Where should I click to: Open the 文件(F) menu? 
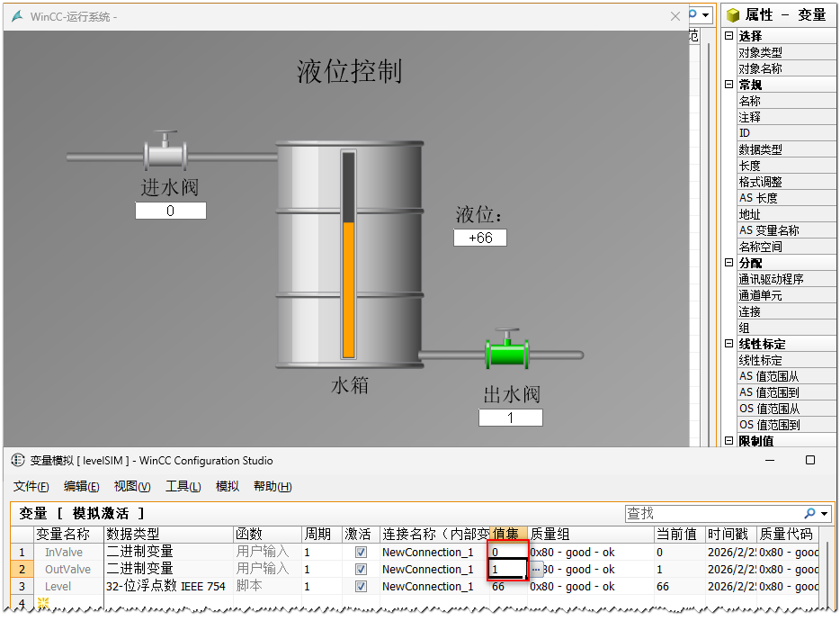pos(31,487)
